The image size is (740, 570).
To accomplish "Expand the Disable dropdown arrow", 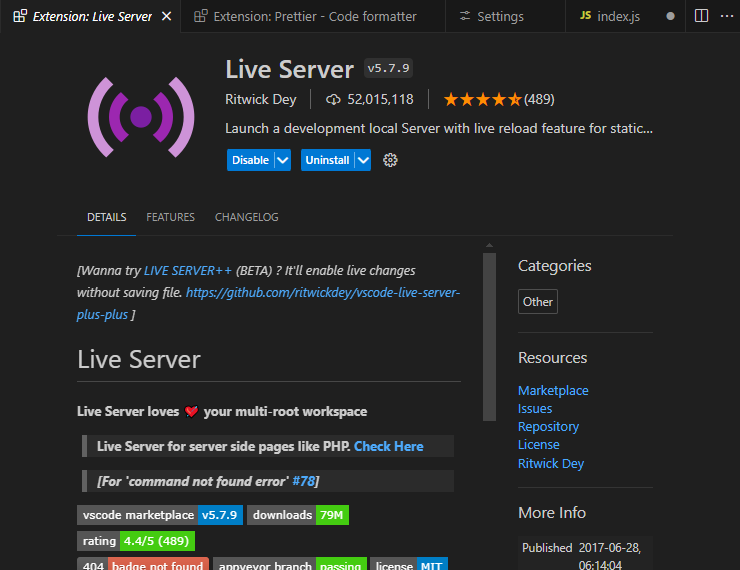I will coord(283,160).
